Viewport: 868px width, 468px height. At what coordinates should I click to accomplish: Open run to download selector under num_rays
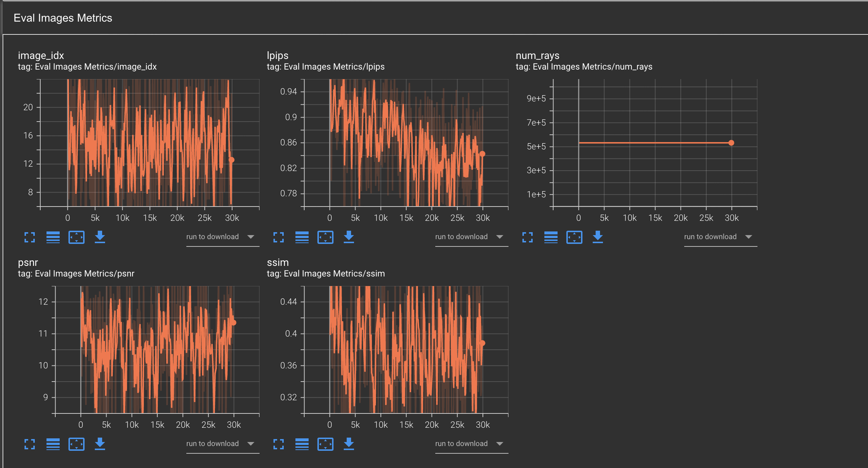pos(720,237)
